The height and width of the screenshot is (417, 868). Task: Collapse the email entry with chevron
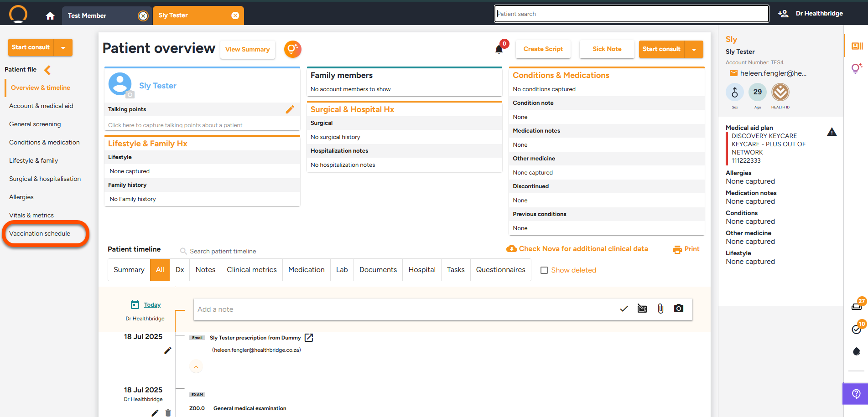(196, 367)
